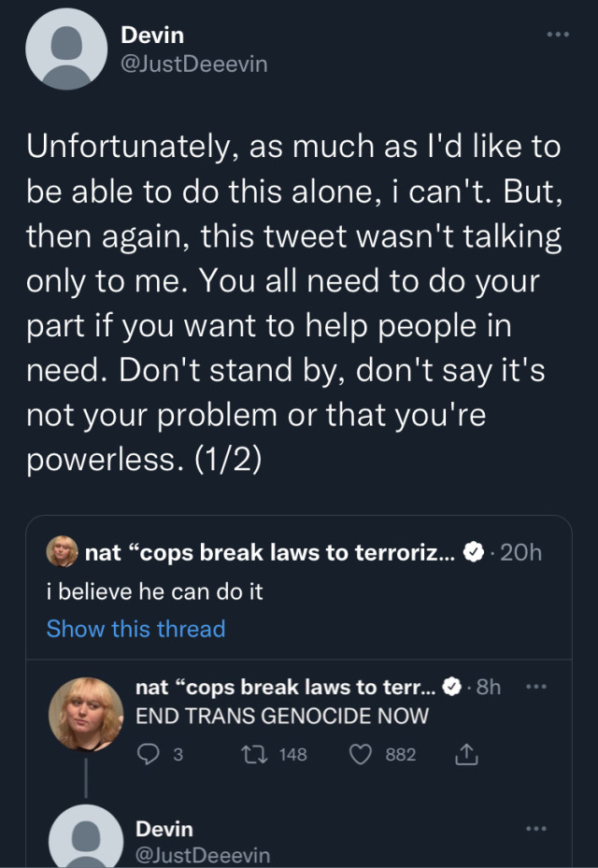Click the 20h timestamp on the quoted tweet
598x868 pixels.
click(x=520, y=552)
